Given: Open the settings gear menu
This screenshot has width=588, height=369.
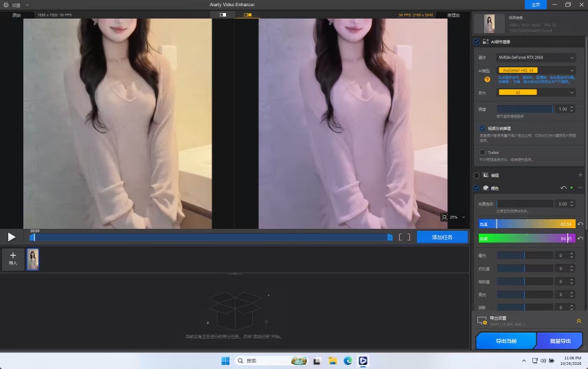Looking at the screenshot, I should 6,5.
